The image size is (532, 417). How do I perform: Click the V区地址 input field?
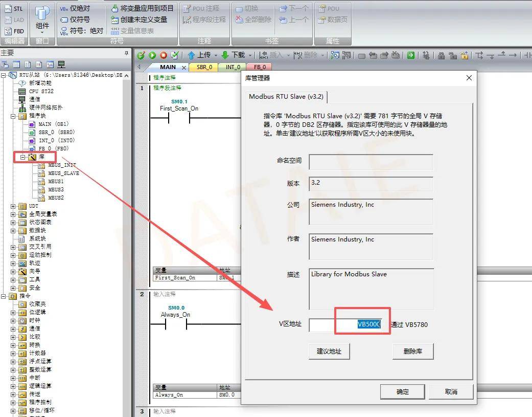[346, 324]
